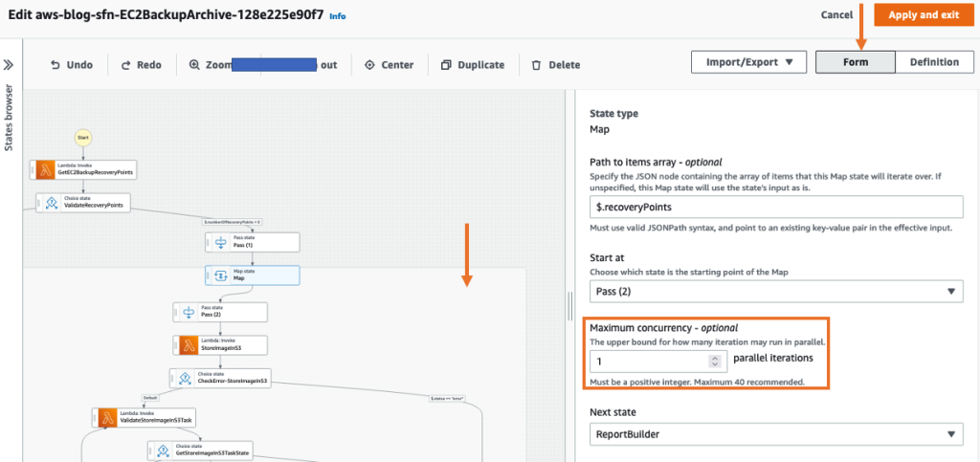
Task: Select the Start node in the canvas
Action: click(82, 138)
